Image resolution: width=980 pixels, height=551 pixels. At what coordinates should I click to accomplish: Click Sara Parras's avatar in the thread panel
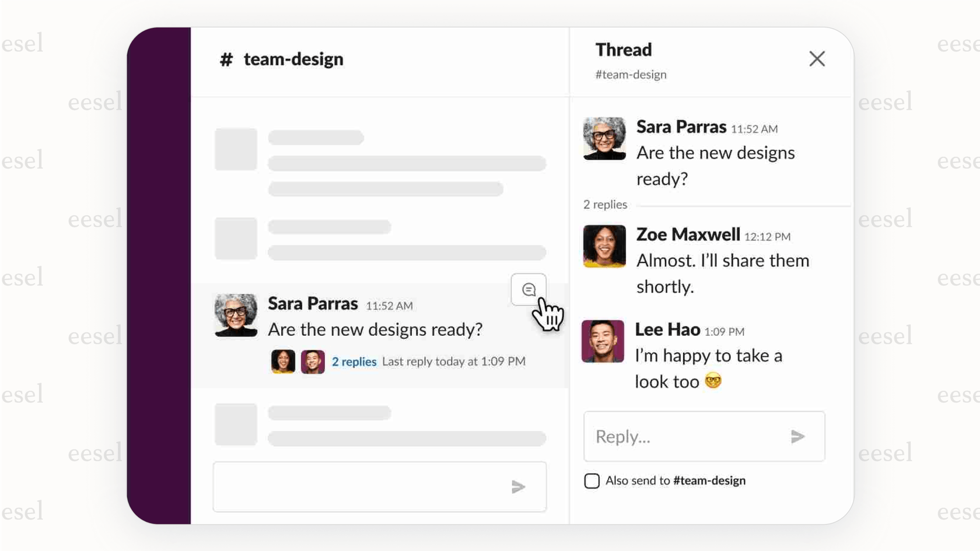[x=604, y=139]
